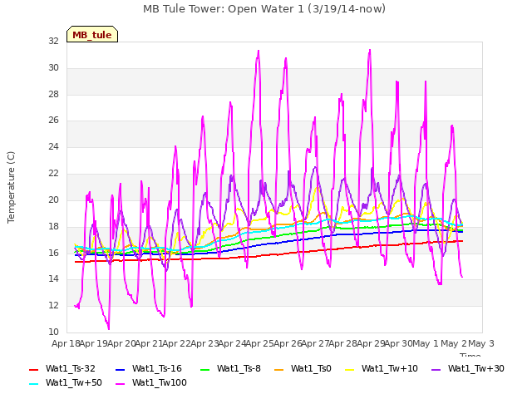Image resolution: width=532 pixels, height=399 pixels.
Task: Click the Apr 25 x-axis tick label
Action: pos(259,343)
